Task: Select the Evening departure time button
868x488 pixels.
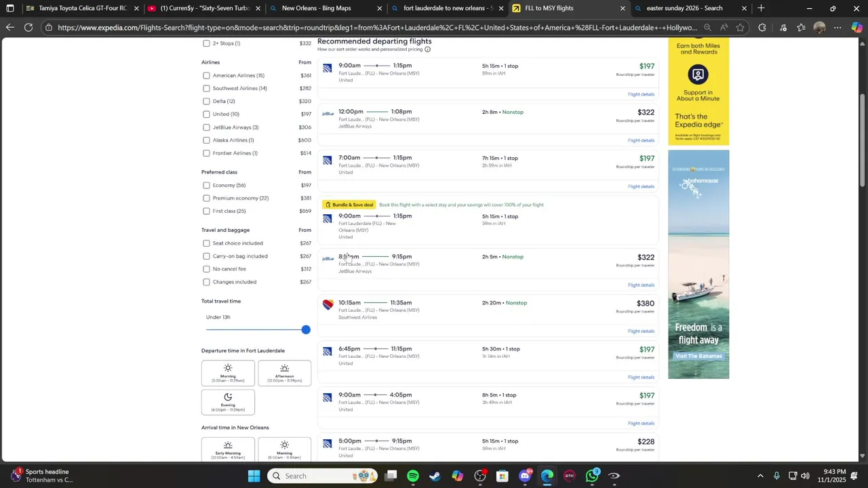Action: (x=228, y=402)
